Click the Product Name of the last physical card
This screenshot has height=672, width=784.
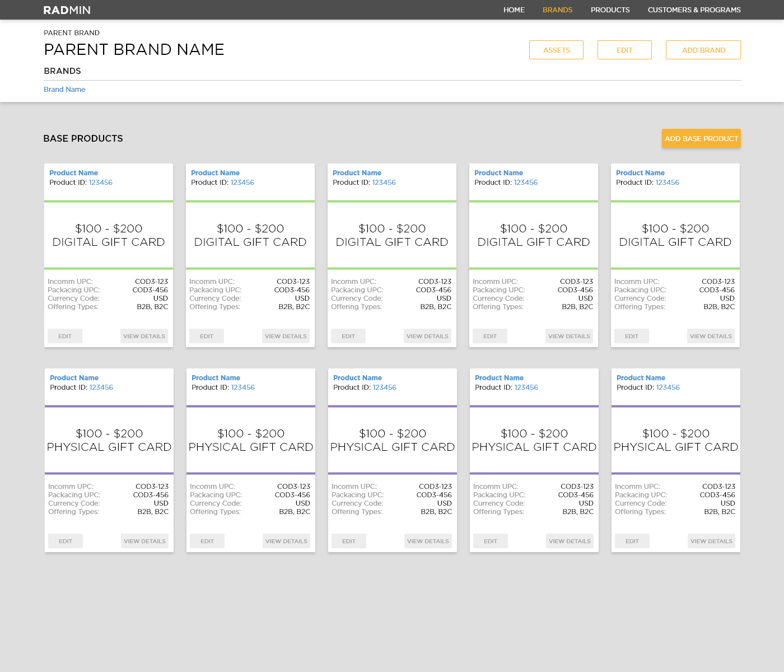[641, 377]
